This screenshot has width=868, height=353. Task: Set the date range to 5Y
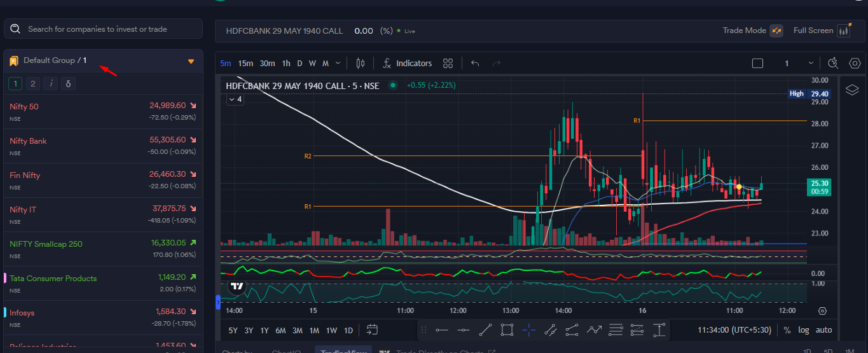point(233,330)
